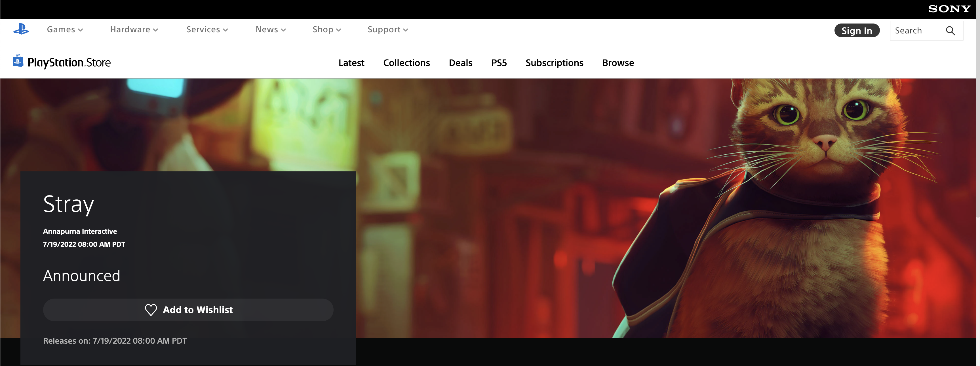Click the heart icon on wishlist button
The width and height of the screenshot is (980, 366).
coord(151,310)
